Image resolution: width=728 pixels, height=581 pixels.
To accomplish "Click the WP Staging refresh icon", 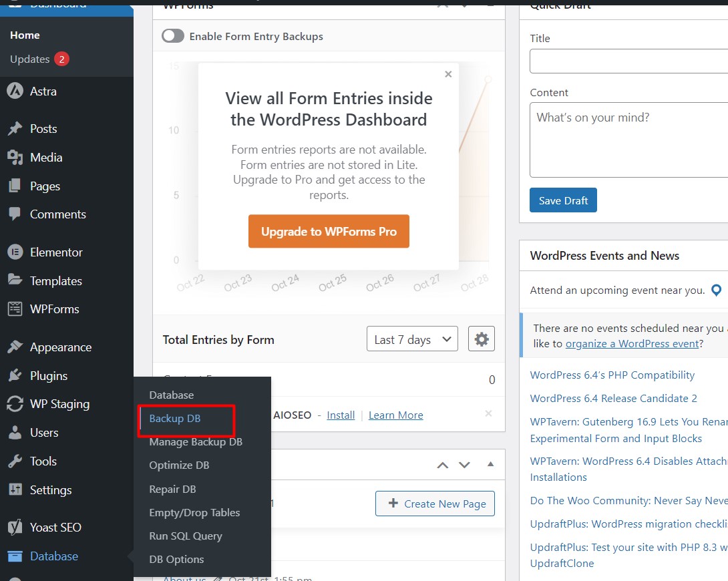I will pyautogui.click(x=15, y=404).
